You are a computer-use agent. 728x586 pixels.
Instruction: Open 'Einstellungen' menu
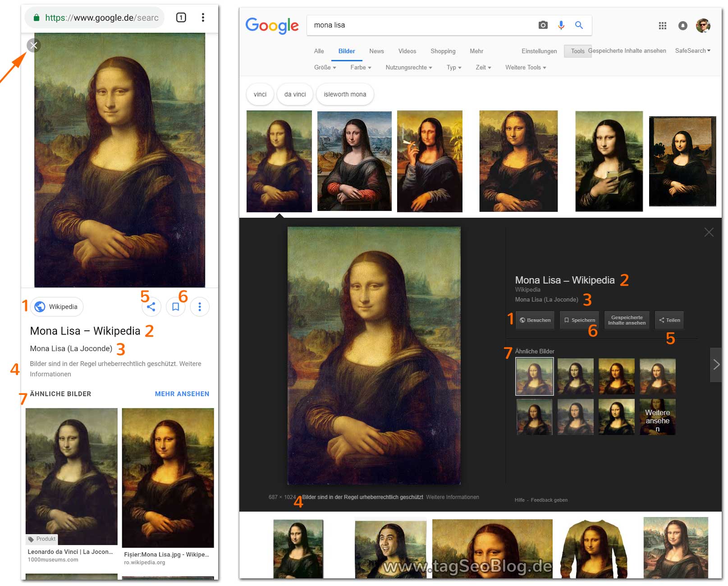(539, 51)
